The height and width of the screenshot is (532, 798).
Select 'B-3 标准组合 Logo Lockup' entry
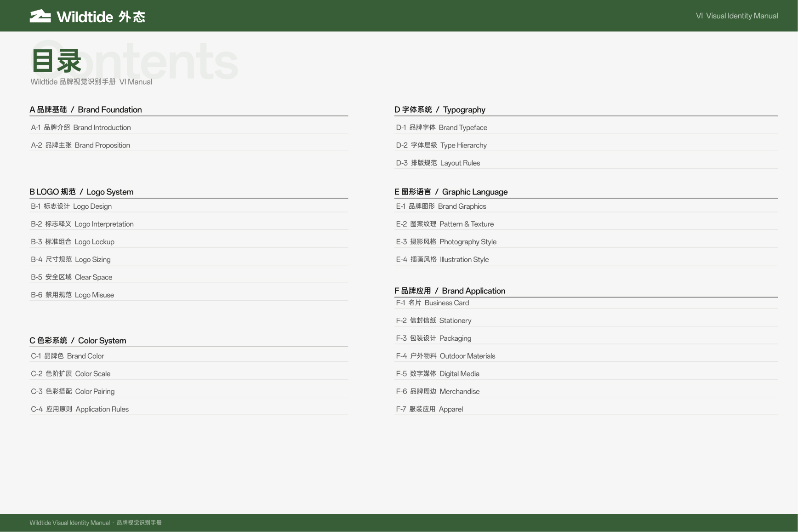[73, 242]
